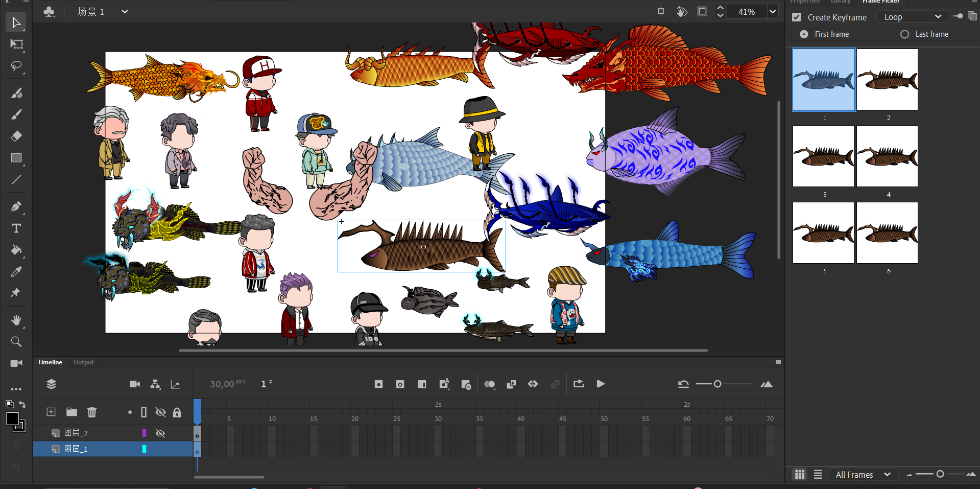Play the timeline animation

click(x=601, y=384)
